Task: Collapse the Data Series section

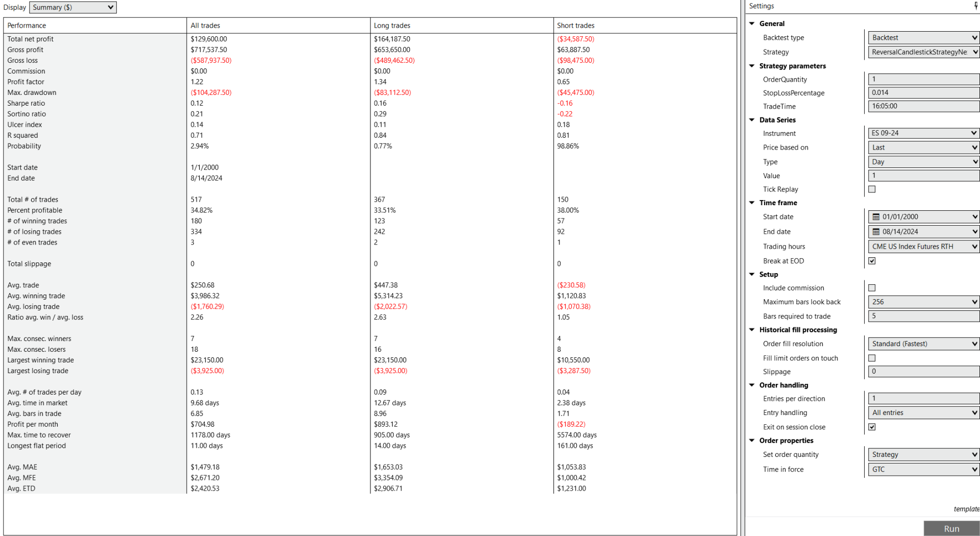Action: 752,120
